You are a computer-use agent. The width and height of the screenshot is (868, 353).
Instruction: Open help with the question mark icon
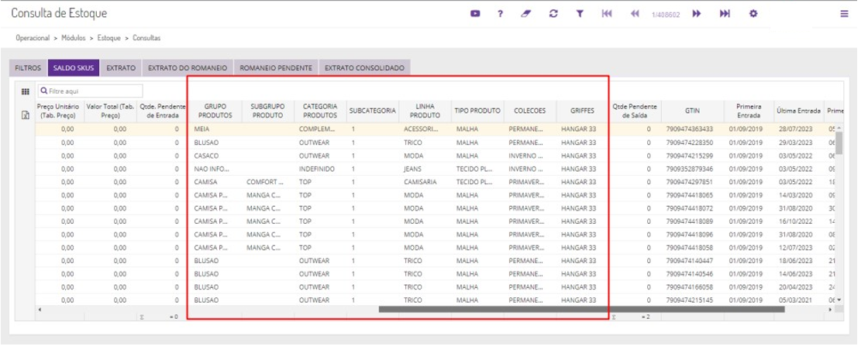click(501, 14)
